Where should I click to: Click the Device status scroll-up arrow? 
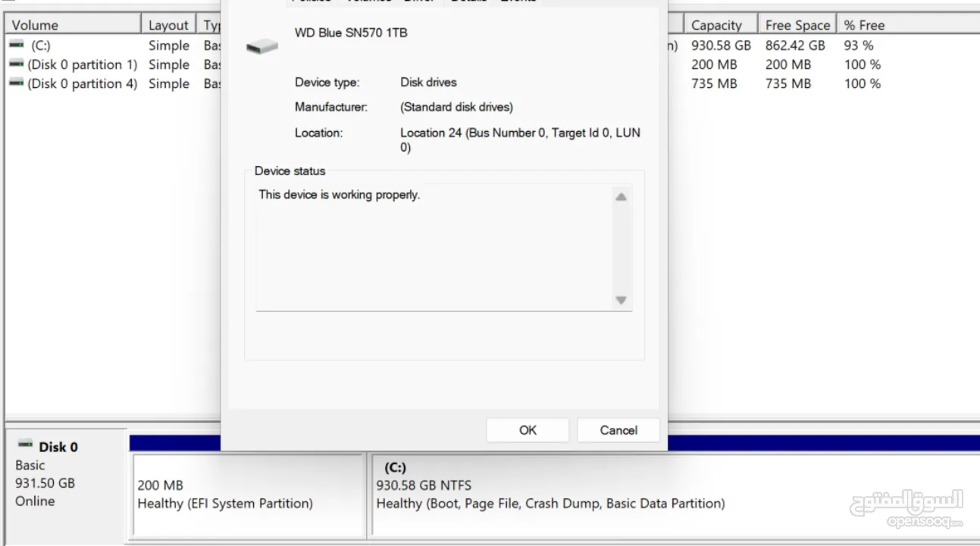tap(621, 196)
